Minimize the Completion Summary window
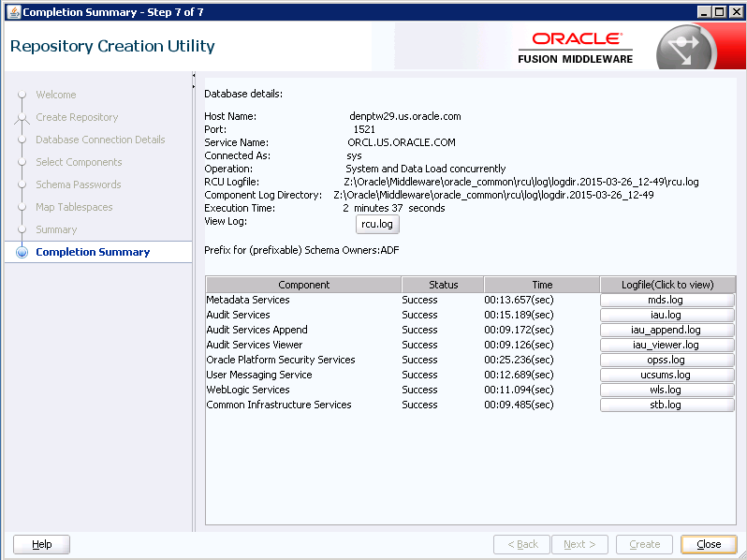Screen dimensions: 747x560 (704, 12)
